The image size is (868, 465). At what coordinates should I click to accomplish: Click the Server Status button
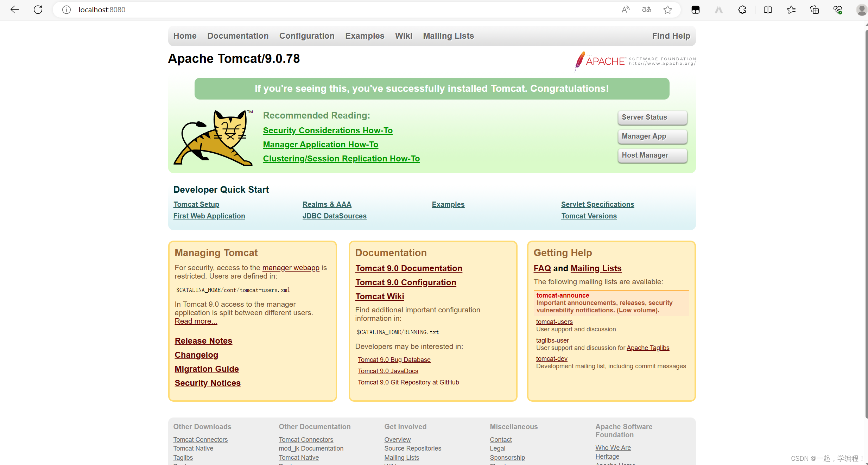pos(652,117)
